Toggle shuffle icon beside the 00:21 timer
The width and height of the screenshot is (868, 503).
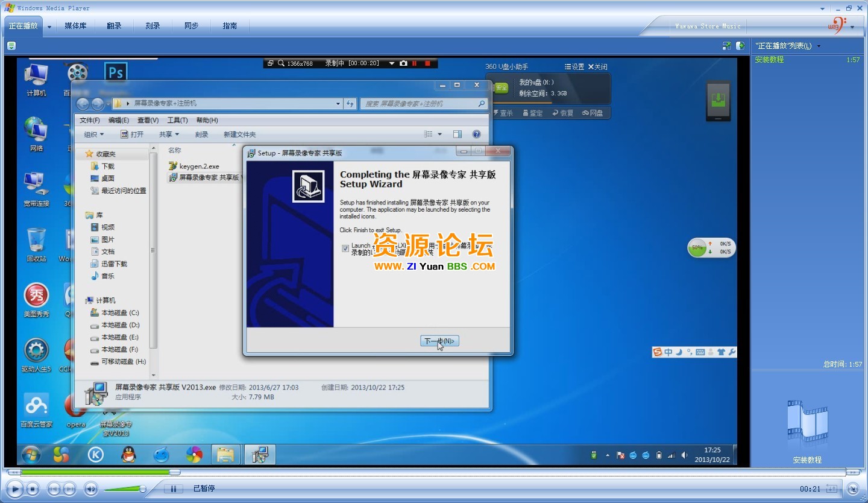click(x=832, y=489)
